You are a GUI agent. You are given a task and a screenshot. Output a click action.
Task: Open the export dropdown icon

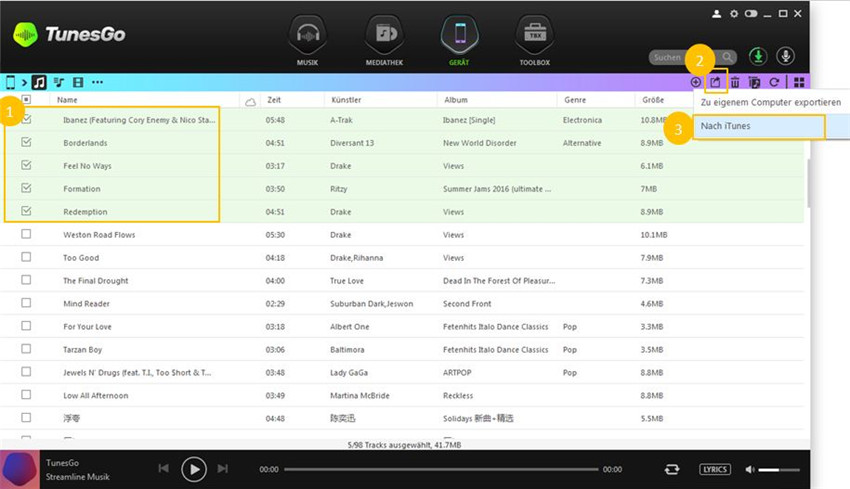(716, 82)
